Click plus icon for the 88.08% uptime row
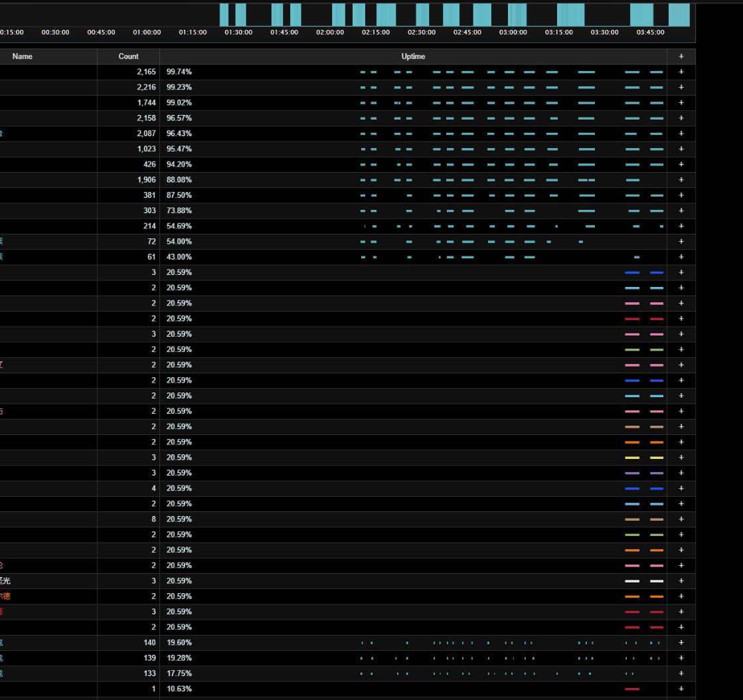The height and width of the screenshot is (700, 743). [681, 179]
